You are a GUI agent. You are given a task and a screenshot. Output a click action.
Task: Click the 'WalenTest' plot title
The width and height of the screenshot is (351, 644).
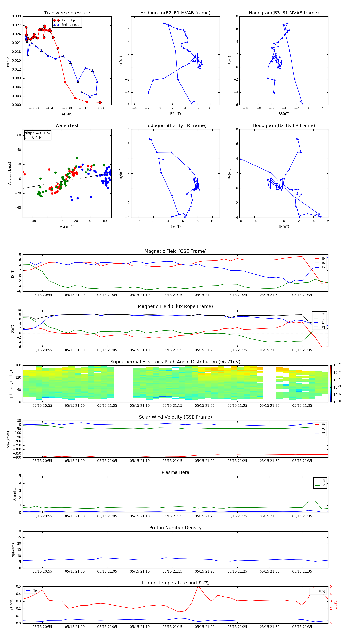click(x=67, y=125)
